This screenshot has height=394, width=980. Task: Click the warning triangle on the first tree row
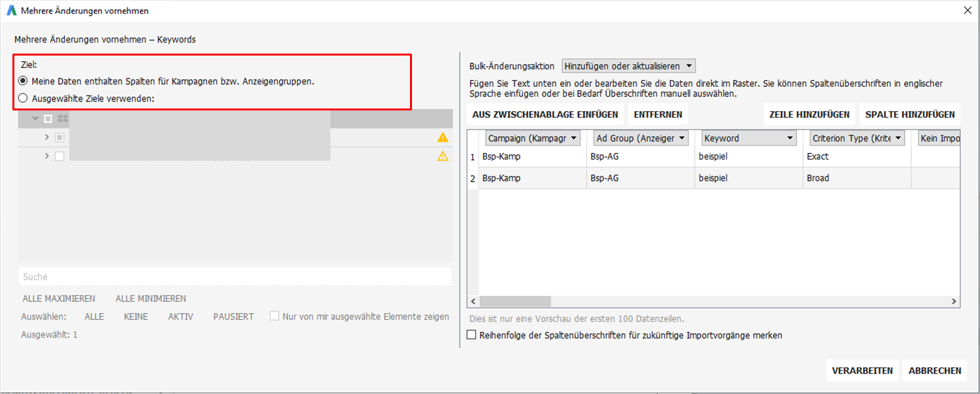coord(443,137)
